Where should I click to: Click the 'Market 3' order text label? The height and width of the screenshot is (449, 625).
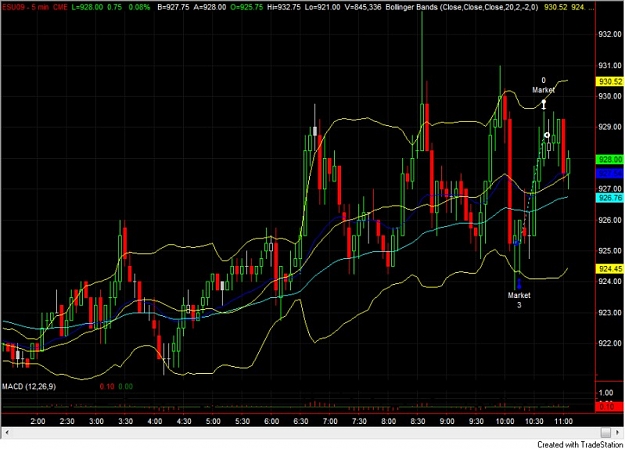click(x=519, y=300)
